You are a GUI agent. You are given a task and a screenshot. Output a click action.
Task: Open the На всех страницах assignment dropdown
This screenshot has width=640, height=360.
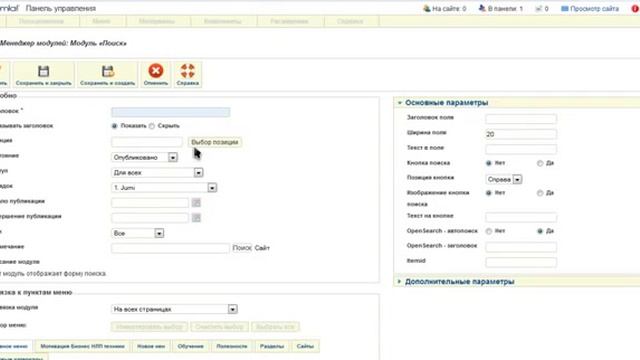click(x=174, y=309)
